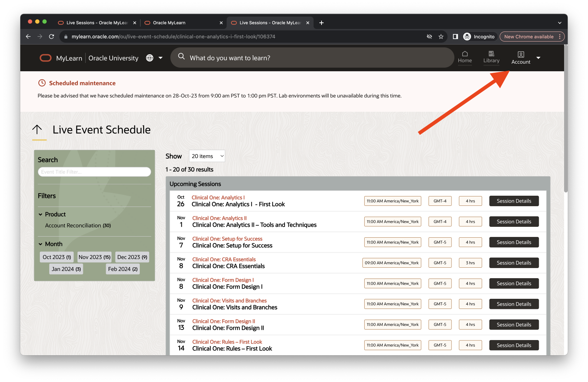Image resolution: width=588 pixels, height=382 pixels.
Task: Click the 3 hrs duration badge
Action: (470, 263)
